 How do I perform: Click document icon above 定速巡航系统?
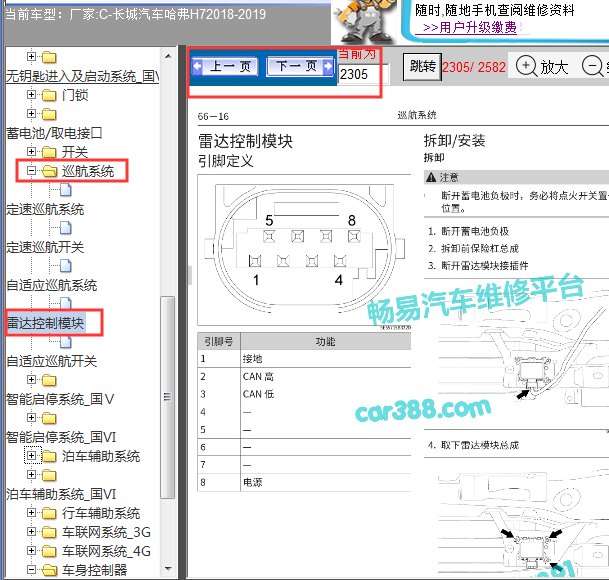tap(66, 190)
